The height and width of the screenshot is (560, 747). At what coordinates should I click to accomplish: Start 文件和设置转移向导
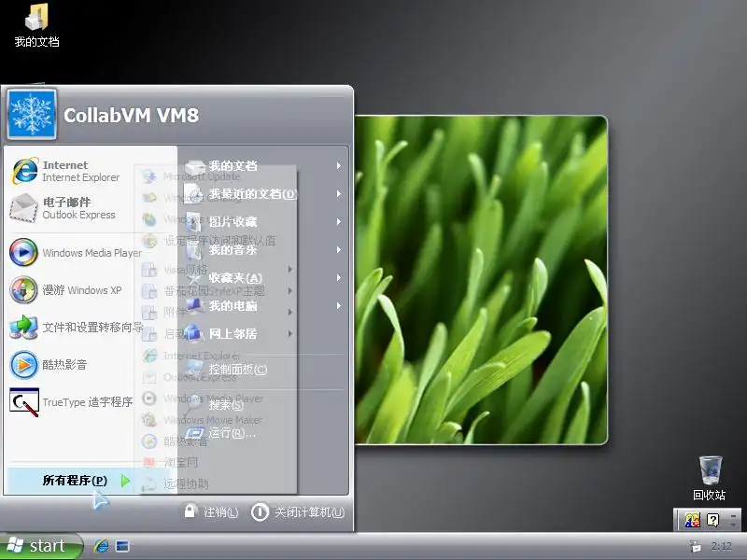76,328
